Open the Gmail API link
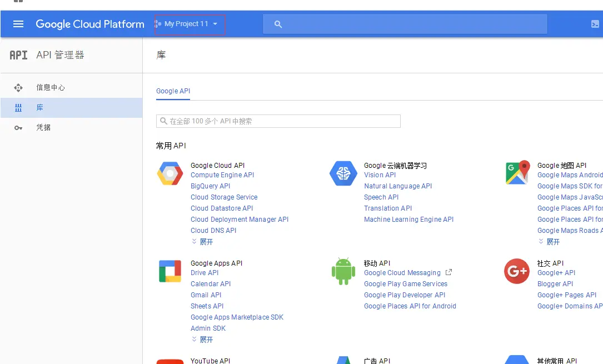 point(206,295)
